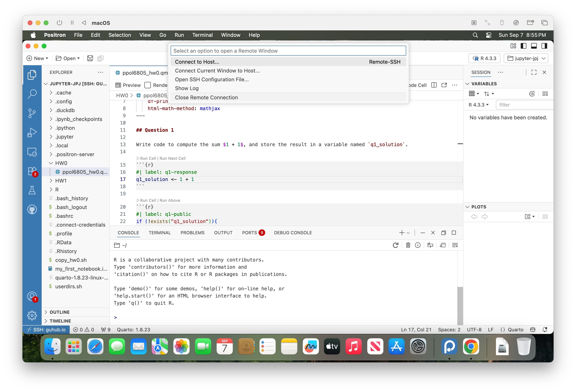This screenshot has height=392, width=576.
Task: Click the clear console lines icon
Action: 455,245
